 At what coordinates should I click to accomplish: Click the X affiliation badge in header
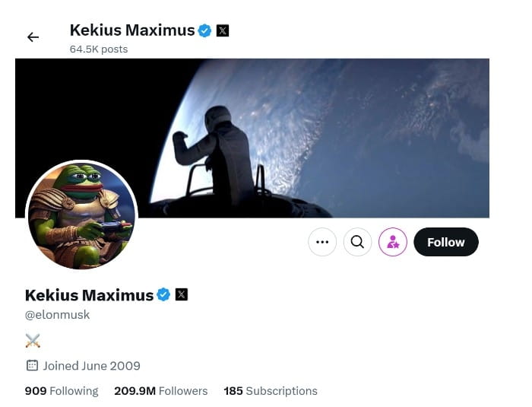[x=223, y=30]
